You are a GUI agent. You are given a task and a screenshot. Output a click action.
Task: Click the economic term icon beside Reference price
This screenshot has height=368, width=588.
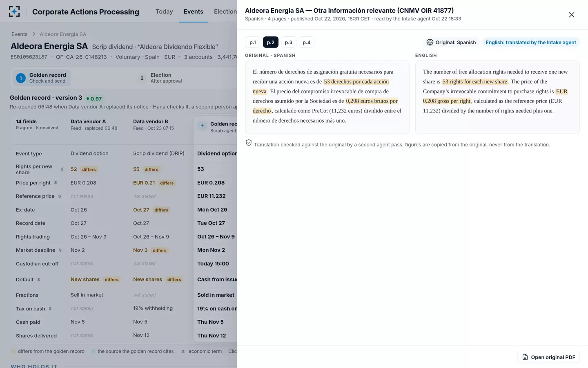point(60,196)
